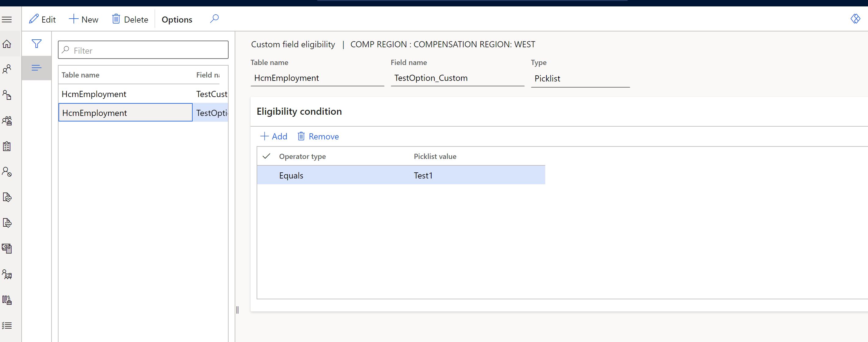Click the Options menu item
Image resolution: width=868 pixels, height=342 pixels.
tap(176, 20)
